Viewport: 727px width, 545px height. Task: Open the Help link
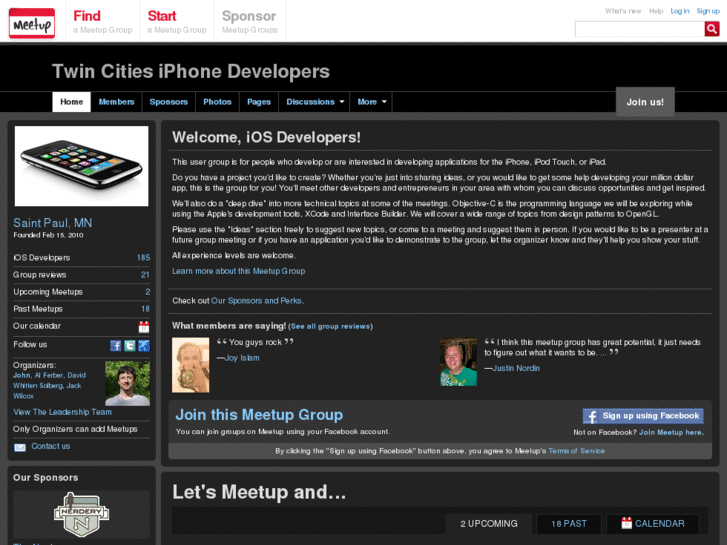point(656,11)
